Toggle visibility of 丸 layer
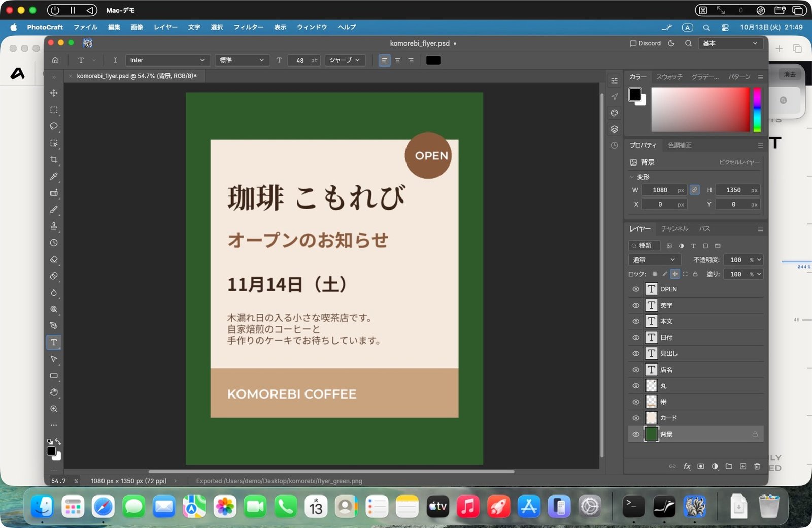The width and height of the screenshot is (812, 528). pyautogui.click(x=635, y=386)
